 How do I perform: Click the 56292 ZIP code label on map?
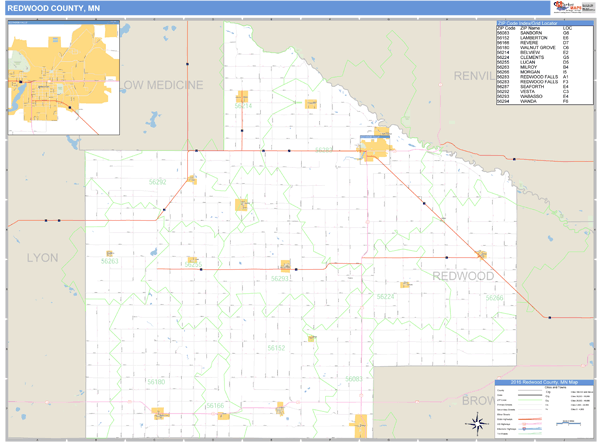pos(158,182)
